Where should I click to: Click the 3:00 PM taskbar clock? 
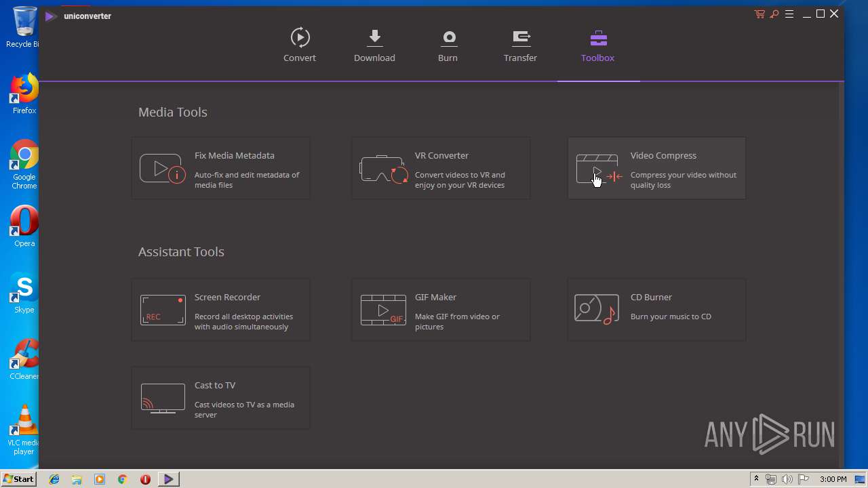[833, 479]
